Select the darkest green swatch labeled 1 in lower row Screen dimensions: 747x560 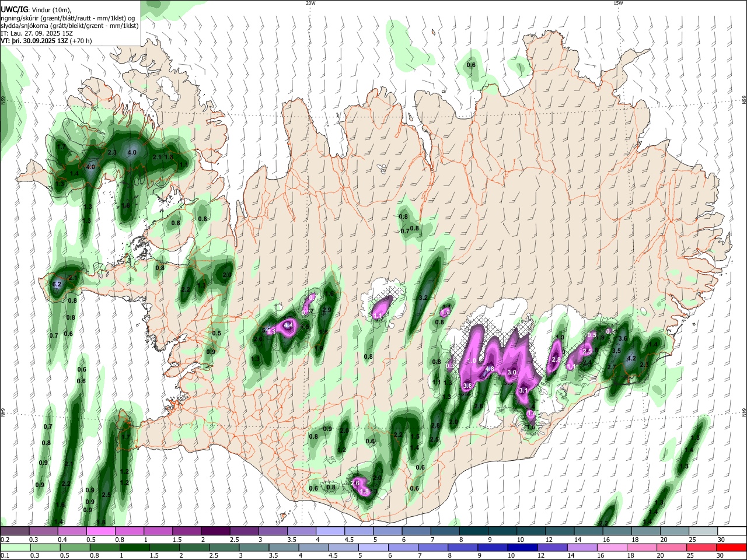[134, 547]
